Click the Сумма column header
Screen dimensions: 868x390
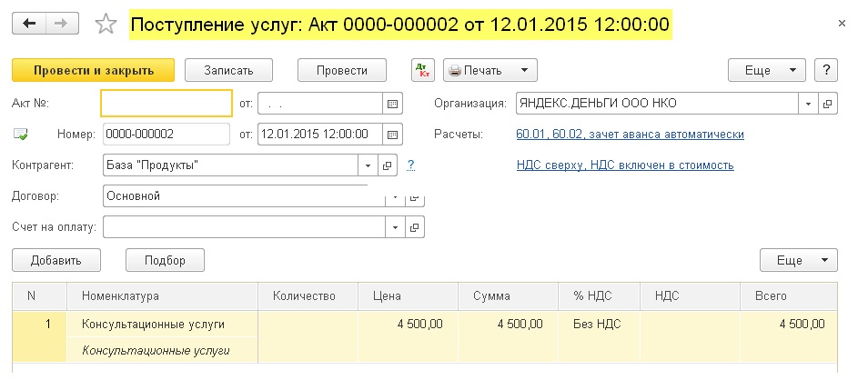509,296
